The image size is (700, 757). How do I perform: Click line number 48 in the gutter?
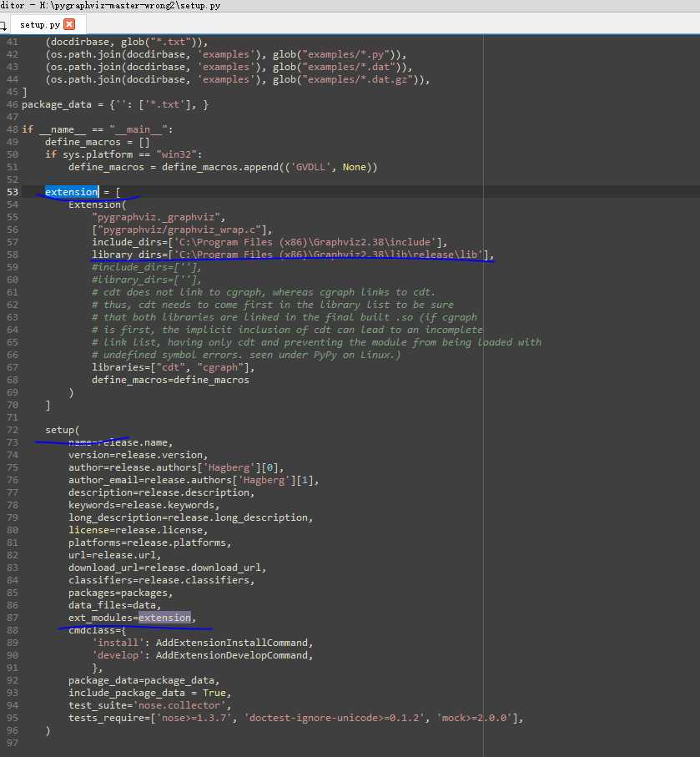coord(13,129)
